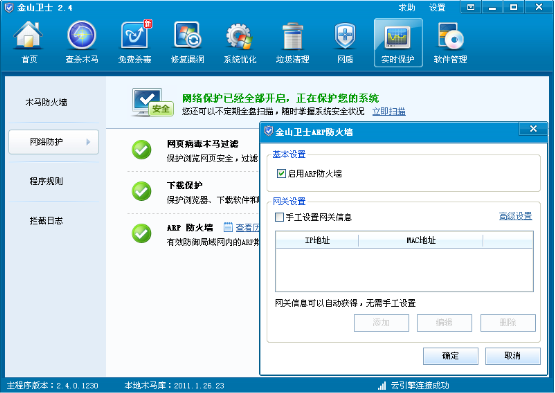Select 程序规则 in sidebar
This screenshot has height=393, width=555.
click(46, 181)
